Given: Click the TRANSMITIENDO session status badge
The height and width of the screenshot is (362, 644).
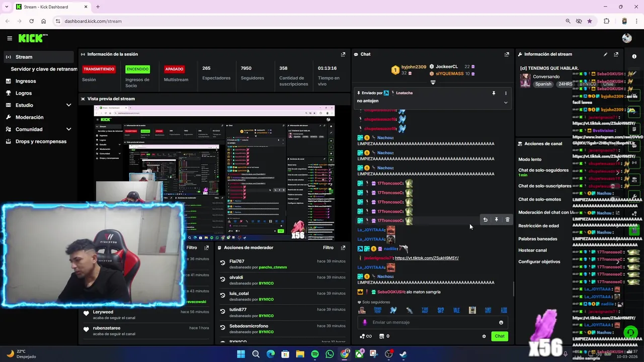Looking at the screenshot, I should 99,69.
